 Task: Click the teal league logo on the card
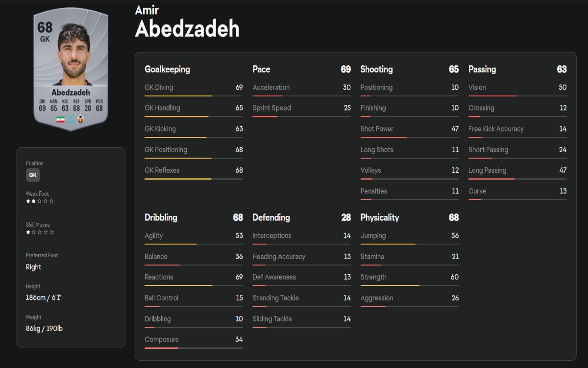point(71,119)
